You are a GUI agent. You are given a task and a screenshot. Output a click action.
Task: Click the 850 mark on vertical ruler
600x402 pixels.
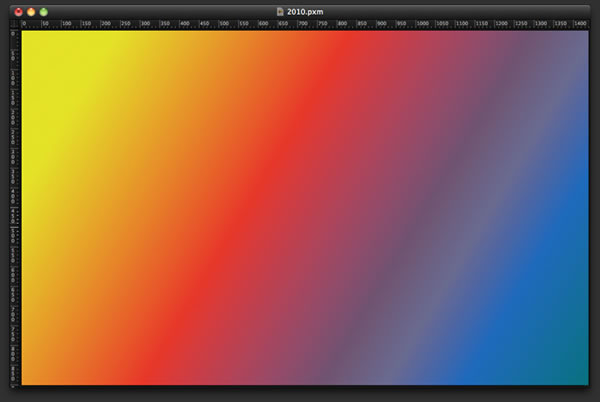(x=13, y=373)
